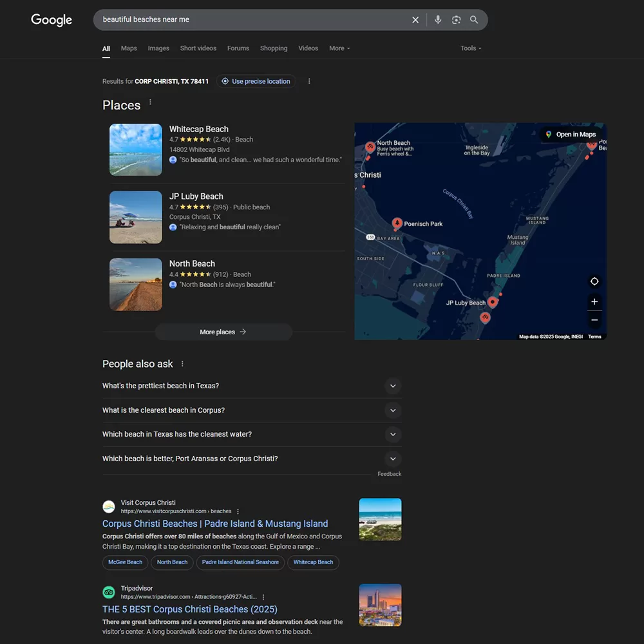Start voice search with microphone icon
The image size is (644, 644).
438,20
